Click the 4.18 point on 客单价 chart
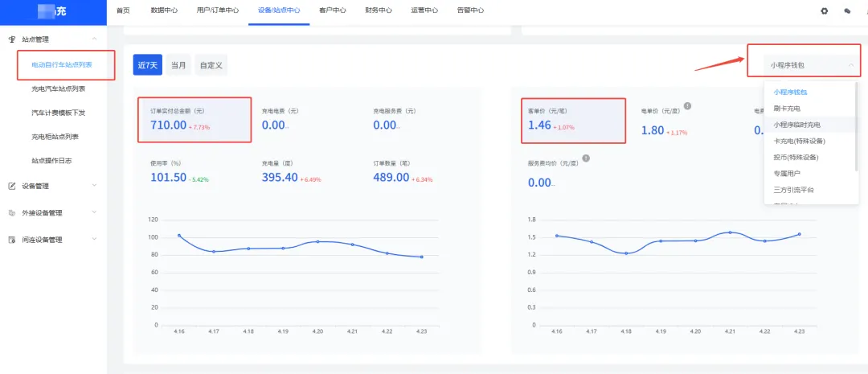868x374 pixels. 626,253
